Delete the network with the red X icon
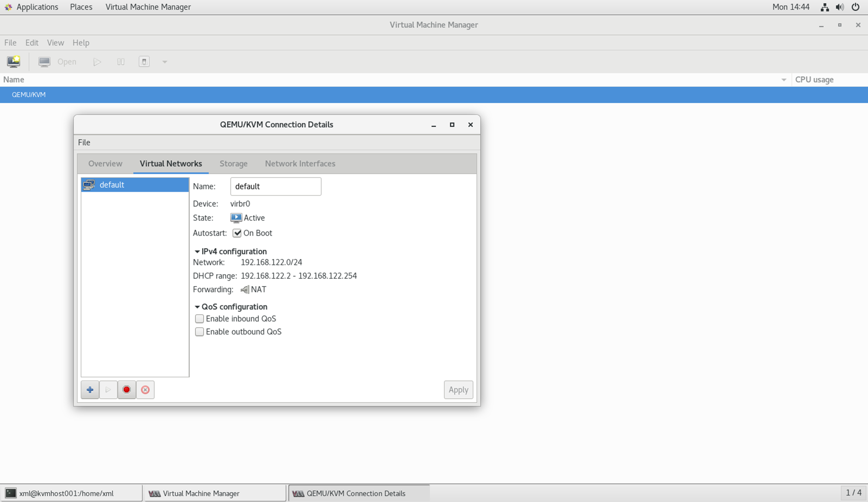Screen dimensions: 868x502 pyautogui.click(x=145, y=390)
